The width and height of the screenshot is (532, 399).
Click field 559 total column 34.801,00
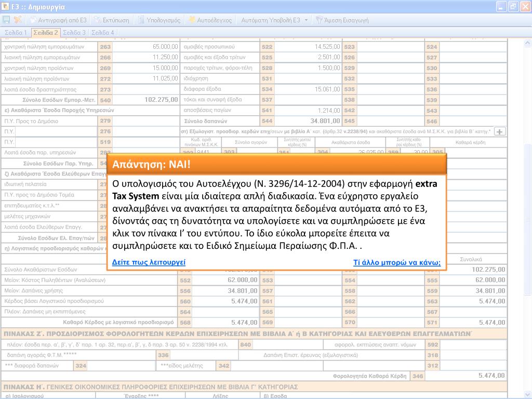[473, 291]
